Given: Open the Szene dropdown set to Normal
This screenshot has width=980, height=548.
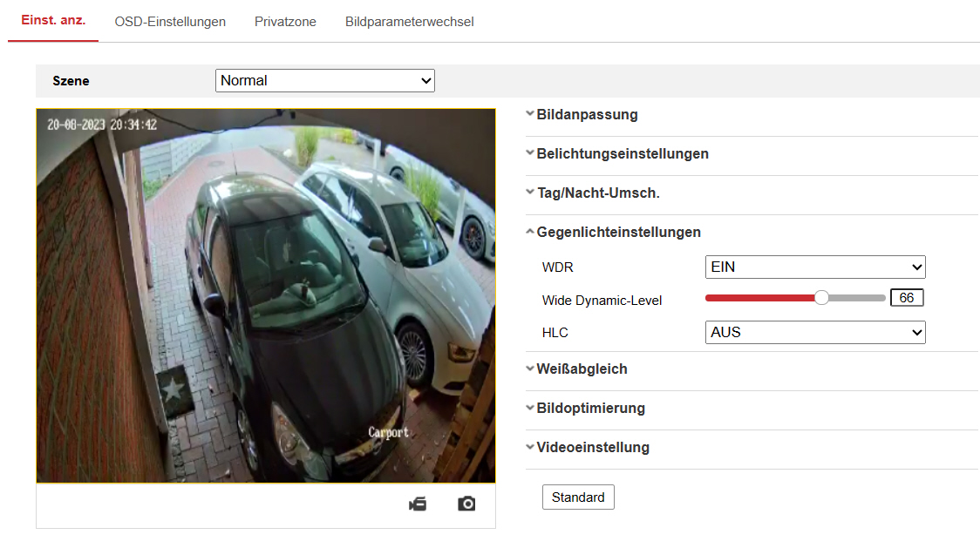Looking at the screenshot, I should (324, 81).
